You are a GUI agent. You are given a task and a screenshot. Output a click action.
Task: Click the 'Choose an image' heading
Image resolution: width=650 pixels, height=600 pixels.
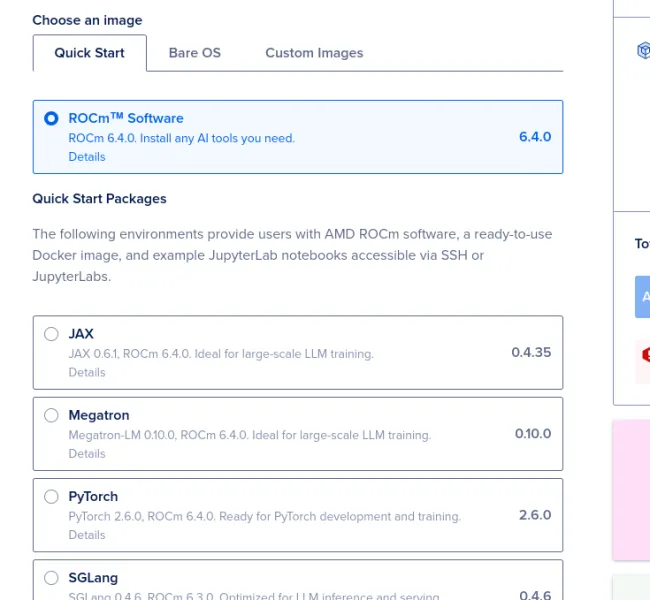(87, 20)
